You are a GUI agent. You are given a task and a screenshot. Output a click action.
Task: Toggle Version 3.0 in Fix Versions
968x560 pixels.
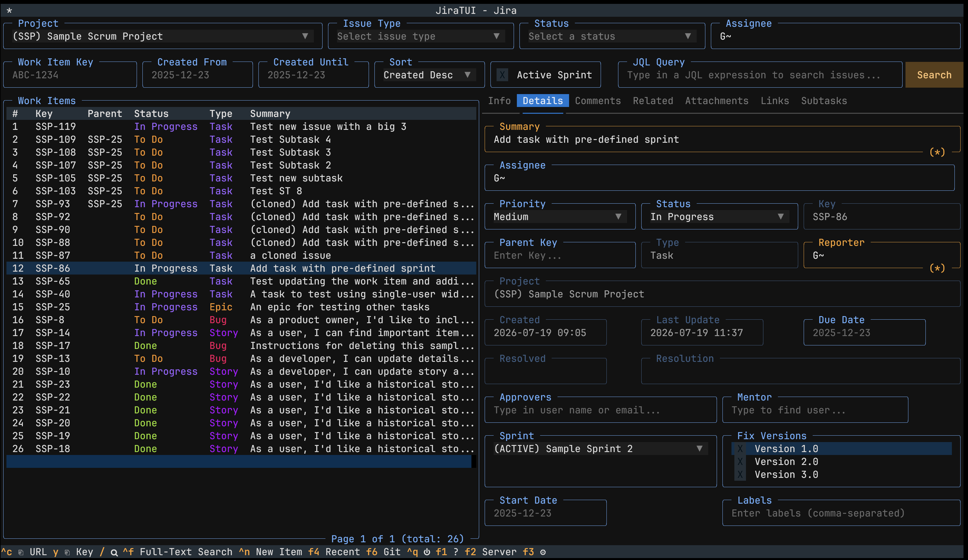pos(740,474)
